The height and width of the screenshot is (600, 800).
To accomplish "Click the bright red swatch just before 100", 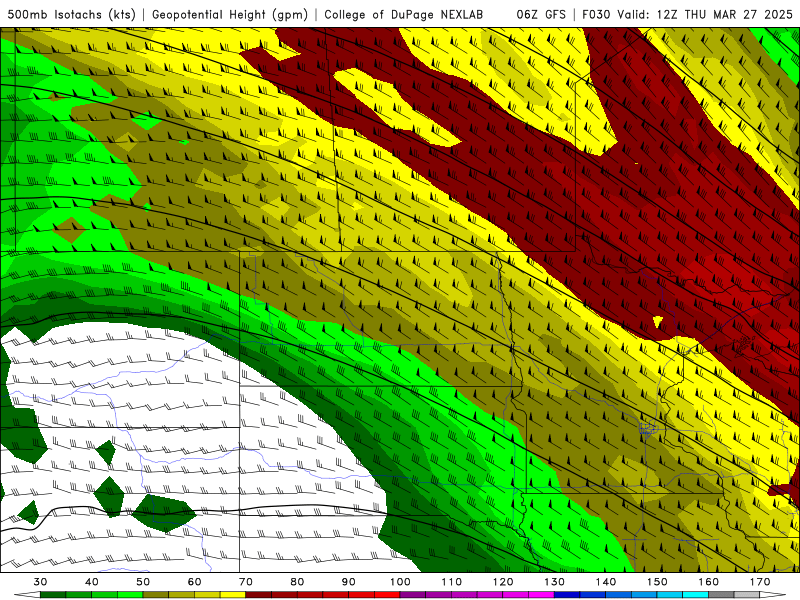I will coord(387,595).
